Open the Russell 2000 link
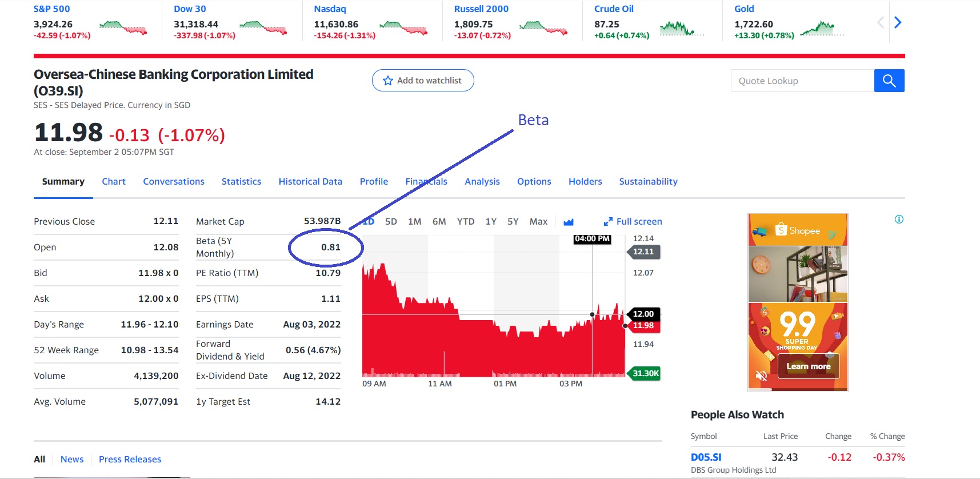The image size is (980, 479). click(x=481, y=9)
